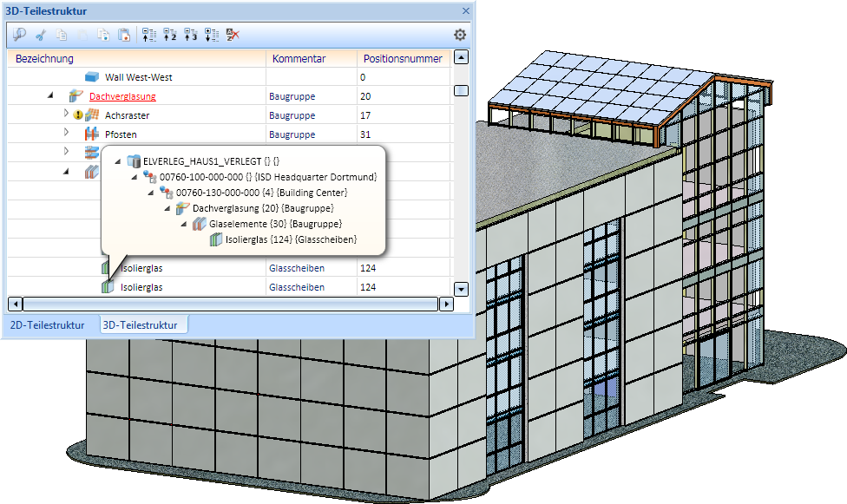Select the Achsraster row label
This screenshot has height=504, width=847.
[x=128, y=115]
